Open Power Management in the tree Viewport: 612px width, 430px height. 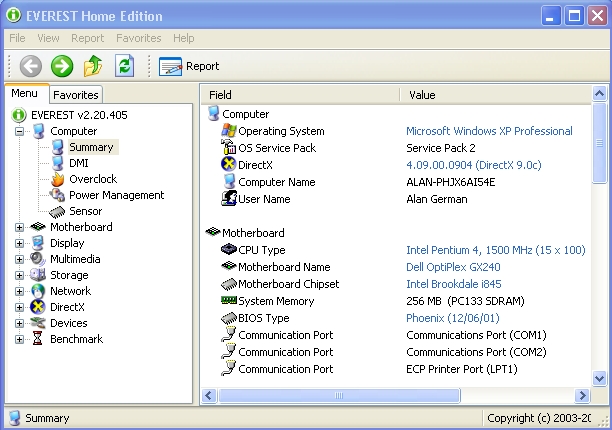click(116, 195)
